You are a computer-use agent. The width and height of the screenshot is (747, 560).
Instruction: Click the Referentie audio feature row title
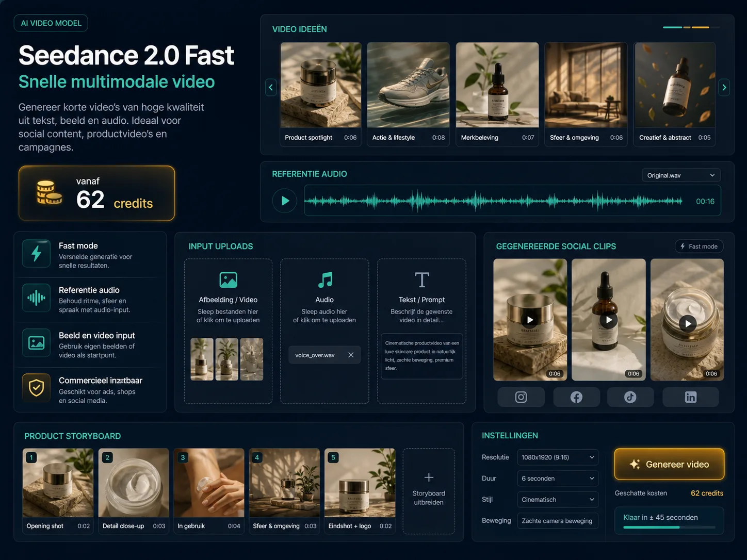click(89, 290)
